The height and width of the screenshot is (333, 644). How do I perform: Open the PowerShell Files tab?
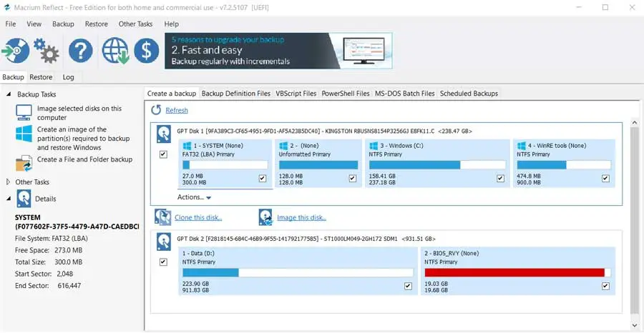point(346,94)
